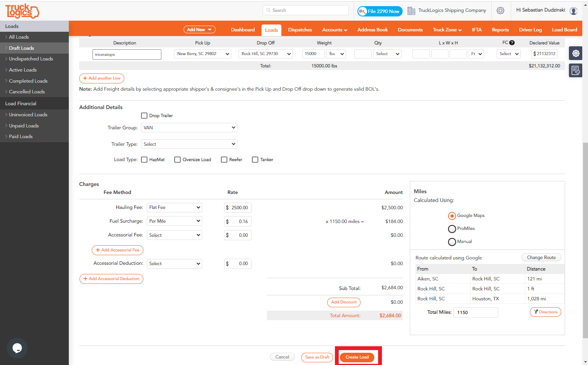Focus the top Search box
This screenshot has width=588, height=365.
pyautogui.click(x=305, y=10)
